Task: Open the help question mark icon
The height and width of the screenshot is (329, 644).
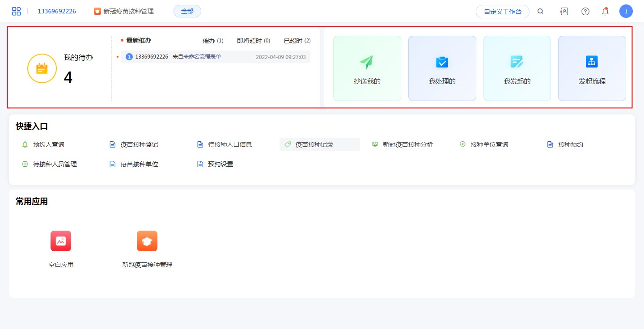Action: click(585, 12)
